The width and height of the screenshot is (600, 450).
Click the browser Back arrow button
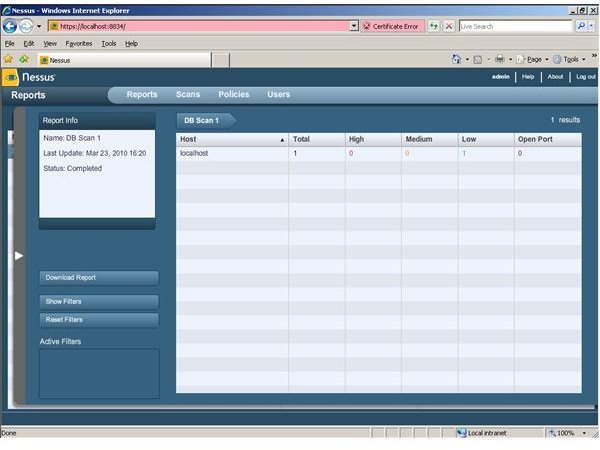10,26
